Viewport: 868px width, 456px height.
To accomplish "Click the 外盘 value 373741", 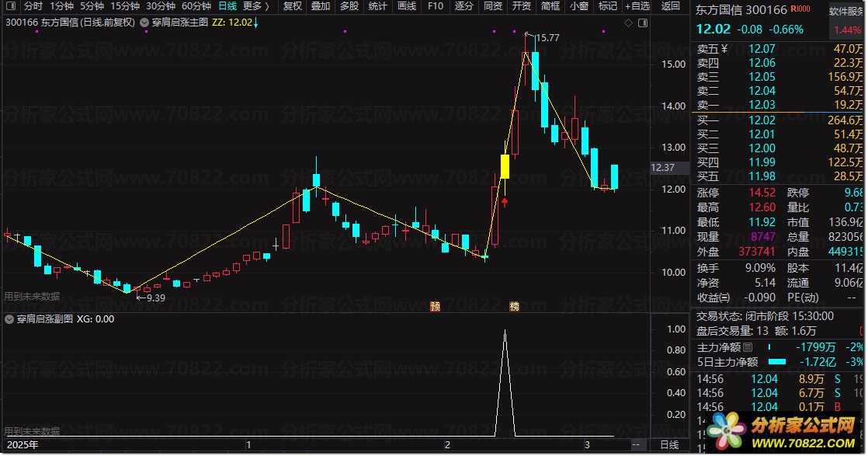I will pyautogui.click(x=757, y=252).
